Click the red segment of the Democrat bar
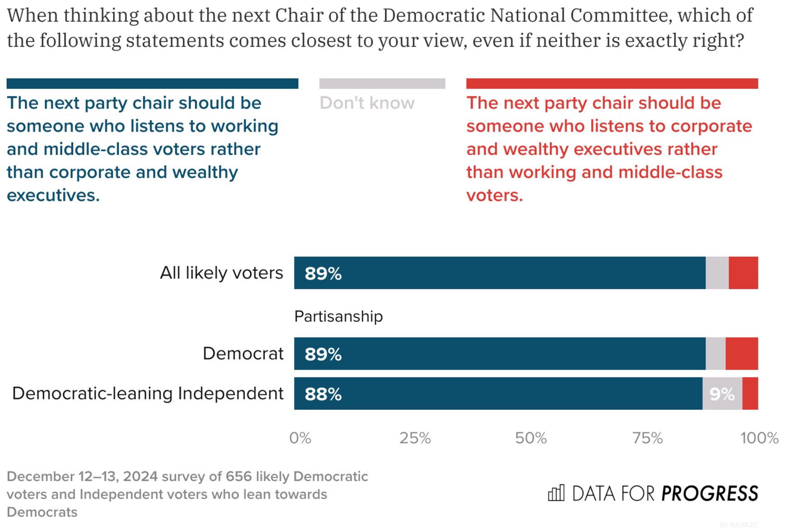Screen dimensions: 786x532 (741, 353)
